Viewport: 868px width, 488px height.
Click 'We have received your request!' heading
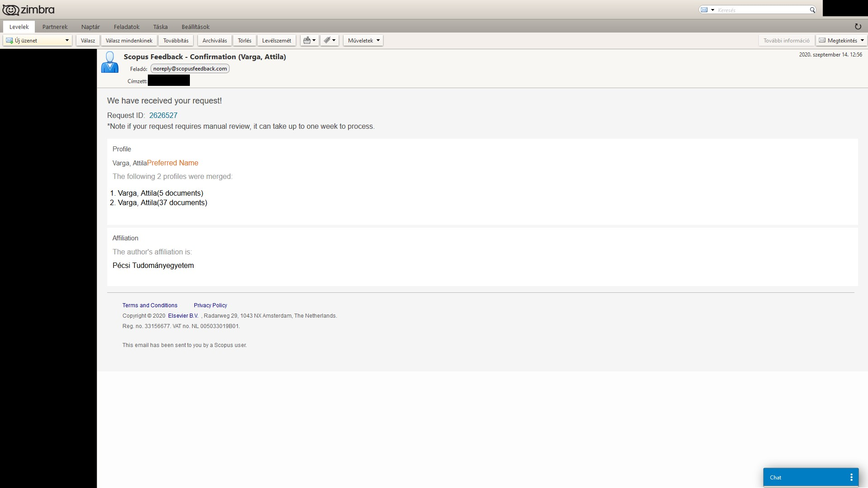click(x=165, y=101)
